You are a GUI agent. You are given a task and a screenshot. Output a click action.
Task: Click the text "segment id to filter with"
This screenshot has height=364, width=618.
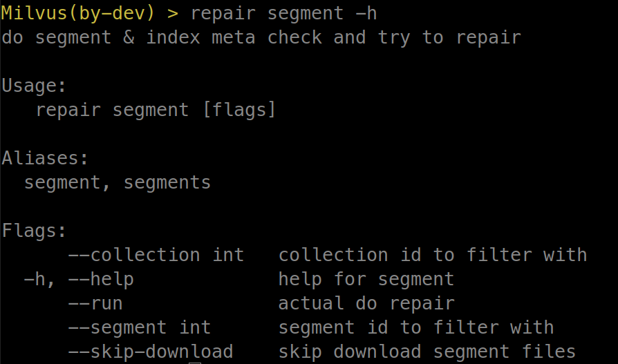415,327
